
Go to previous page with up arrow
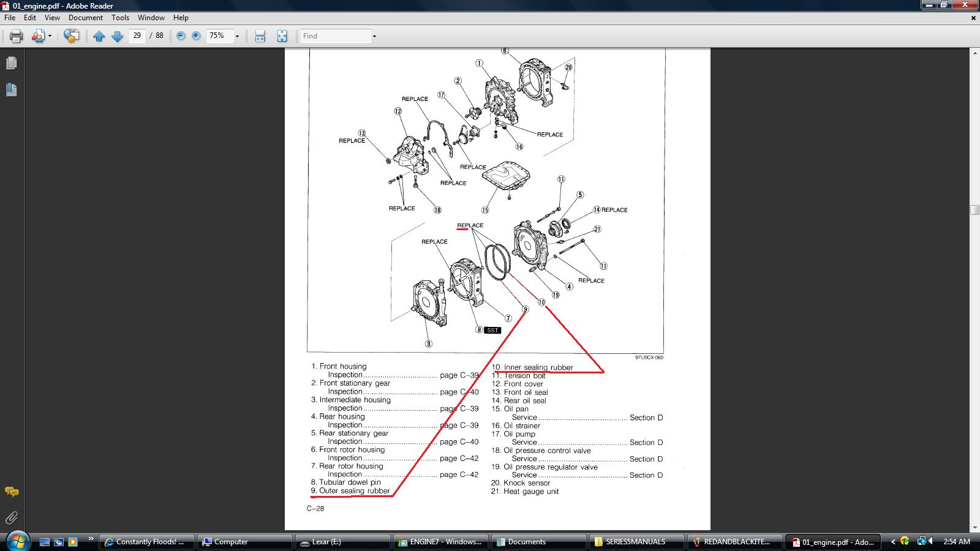[x=99, y=36]
